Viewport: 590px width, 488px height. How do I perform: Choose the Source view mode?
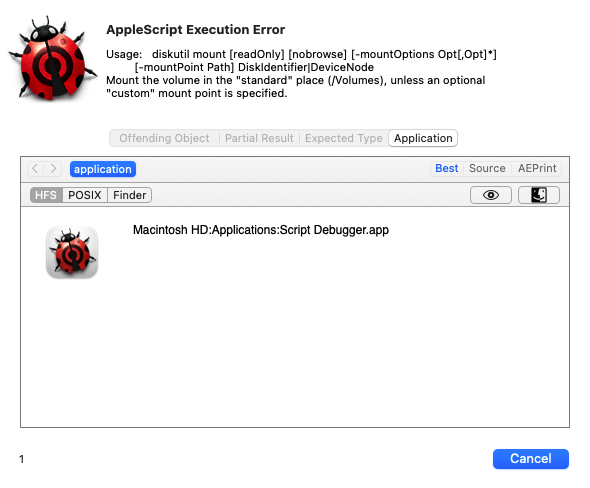(487, 168)
